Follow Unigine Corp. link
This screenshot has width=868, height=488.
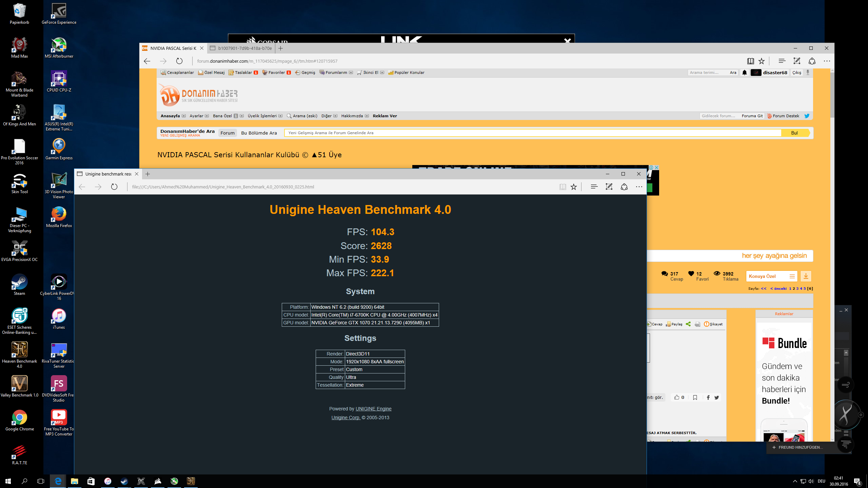pyautogui.click(x=346, y=418)
